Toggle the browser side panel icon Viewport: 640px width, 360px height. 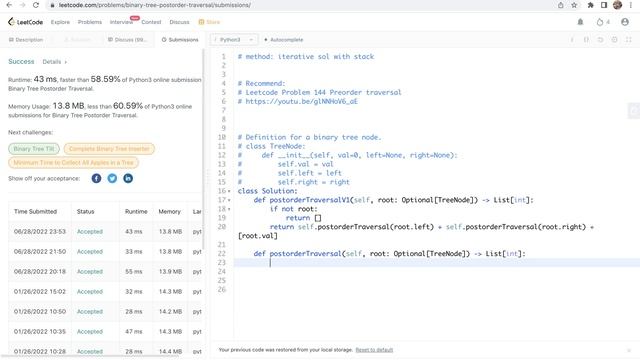point(604,5)
